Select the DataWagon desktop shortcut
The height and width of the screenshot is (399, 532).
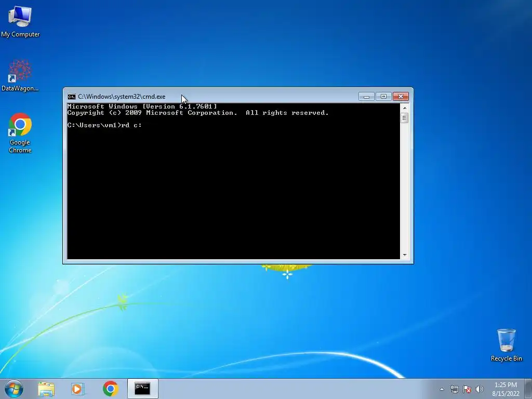point(20,75)
